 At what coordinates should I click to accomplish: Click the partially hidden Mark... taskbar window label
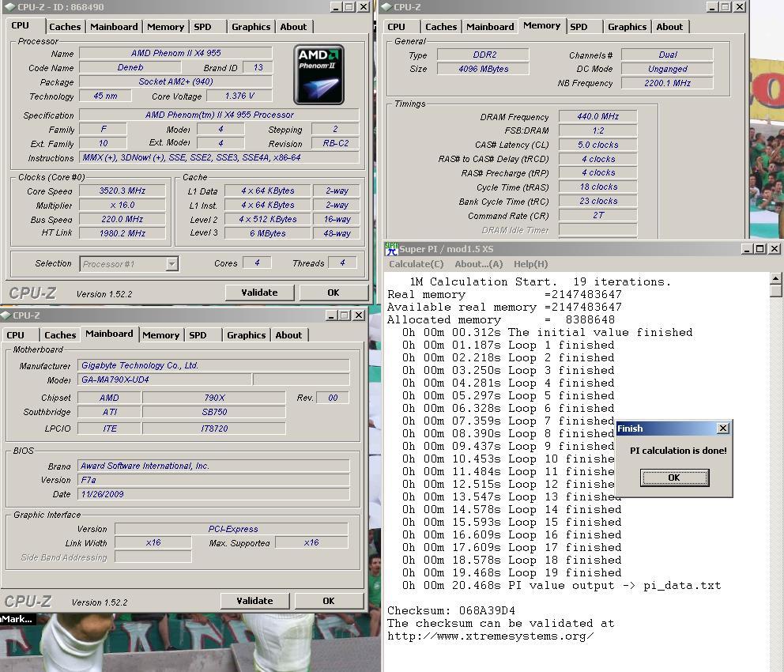click(17, 619)
